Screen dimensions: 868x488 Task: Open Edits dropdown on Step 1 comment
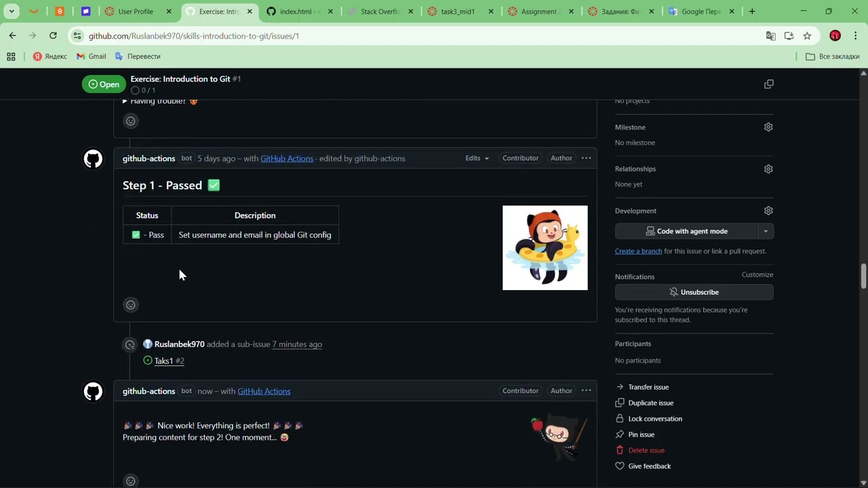(x=477, y=158)
